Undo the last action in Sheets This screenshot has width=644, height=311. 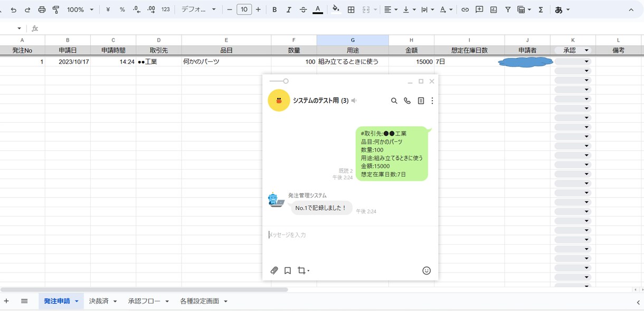13,9
